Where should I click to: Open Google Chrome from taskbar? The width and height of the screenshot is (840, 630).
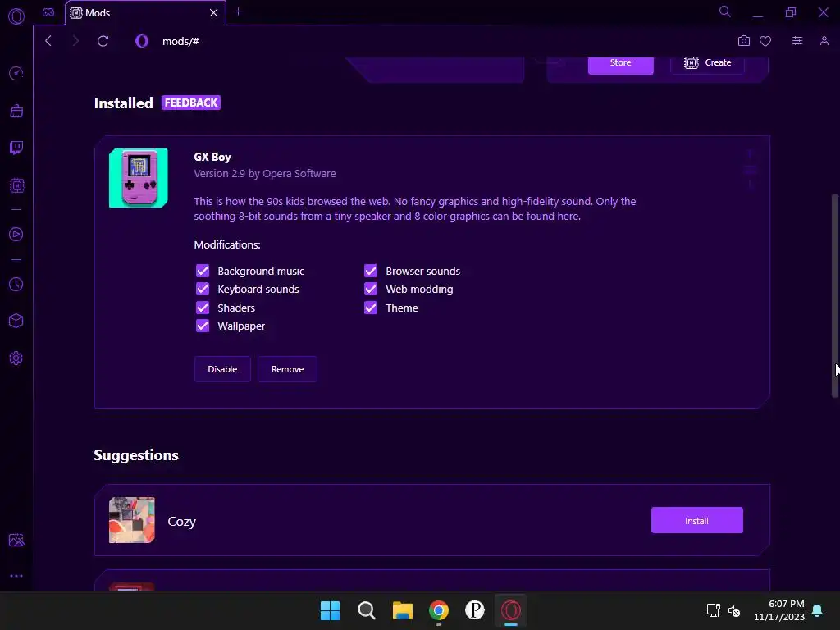[x=439, y=610]
